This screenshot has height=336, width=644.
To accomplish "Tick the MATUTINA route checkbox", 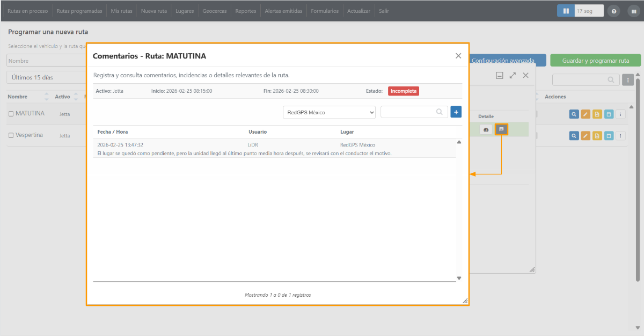I will coord(11,114).
